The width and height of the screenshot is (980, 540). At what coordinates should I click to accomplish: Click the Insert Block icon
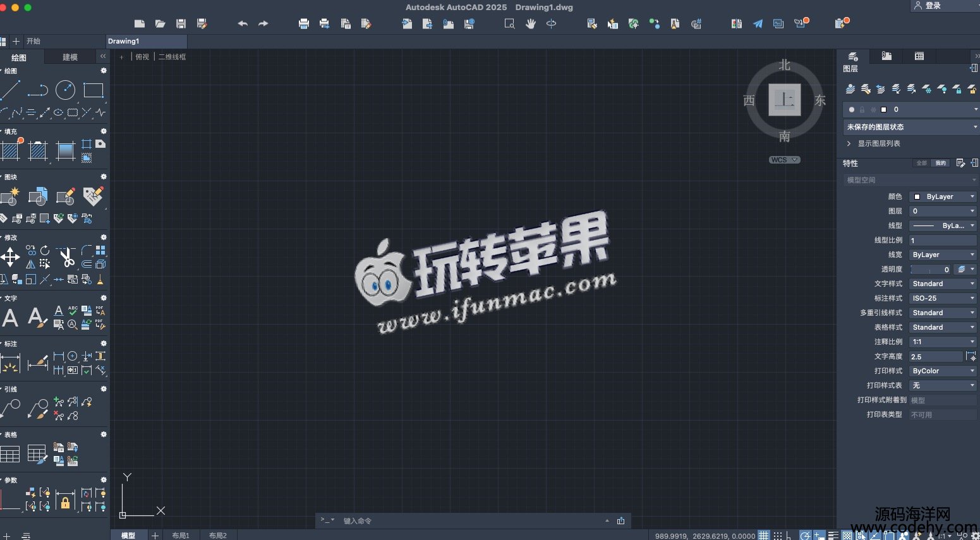[x=38, y=196]
